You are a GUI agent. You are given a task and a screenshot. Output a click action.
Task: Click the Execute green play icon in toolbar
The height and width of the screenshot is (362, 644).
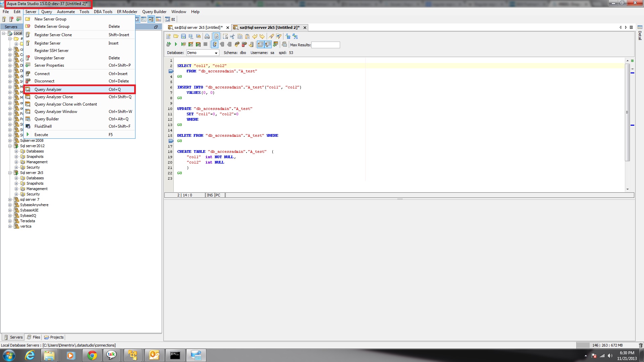pyautogui.click(x=176, y=44)
